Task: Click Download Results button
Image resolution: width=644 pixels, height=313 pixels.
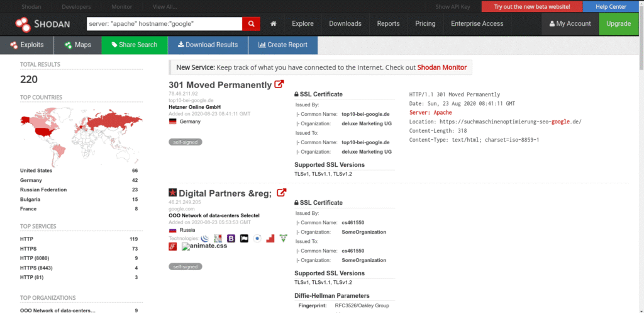Action: click(208, 45)
